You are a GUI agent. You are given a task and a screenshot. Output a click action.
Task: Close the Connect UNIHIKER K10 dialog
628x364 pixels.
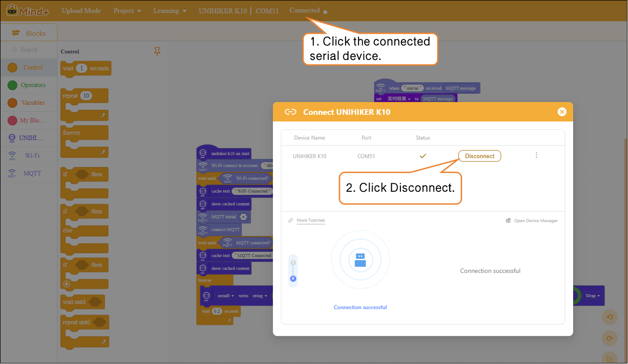click(x=562, y=112)
